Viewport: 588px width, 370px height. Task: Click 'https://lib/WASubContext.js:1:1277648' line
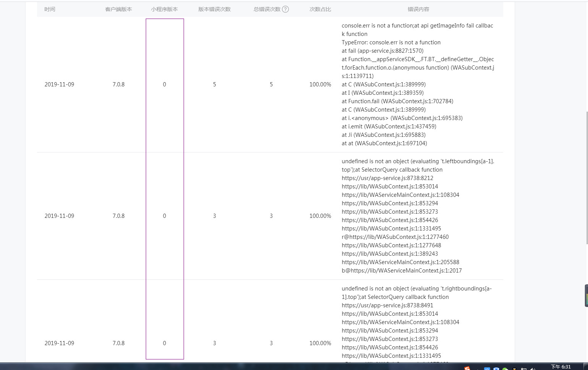click(391, 245)
